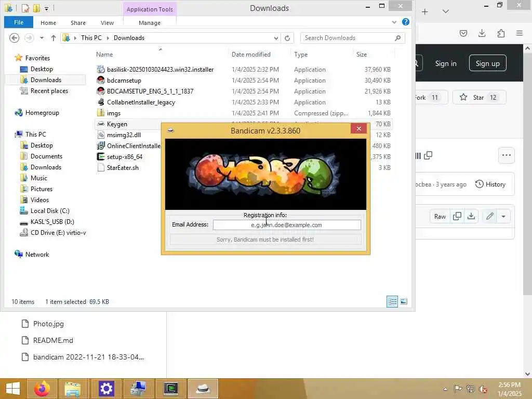Open the three-dot more options on GitHub
This screenshot has height=399, width=532.
(x=506, y=155)
